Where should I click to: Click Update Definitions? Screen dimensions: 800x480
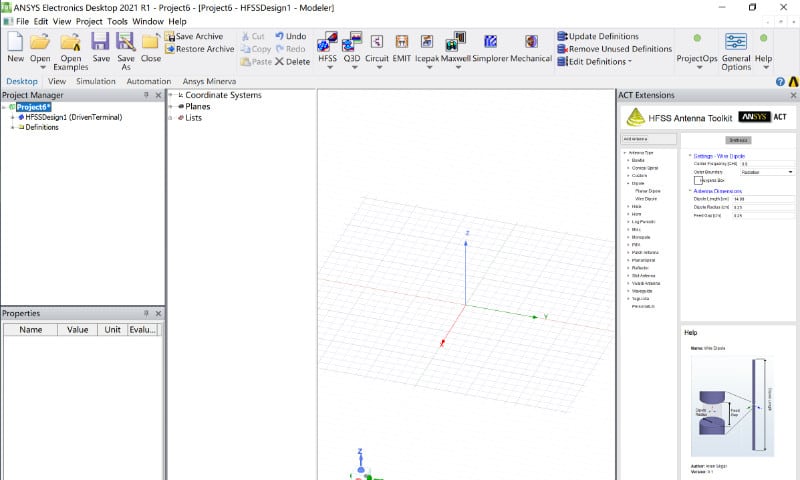[598, 36]
